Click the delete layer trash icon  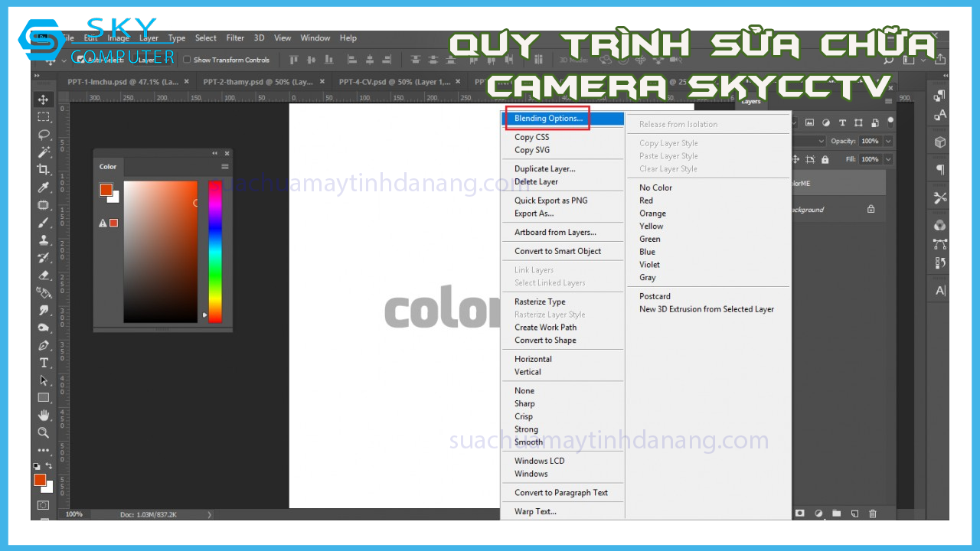click(872, 513)
